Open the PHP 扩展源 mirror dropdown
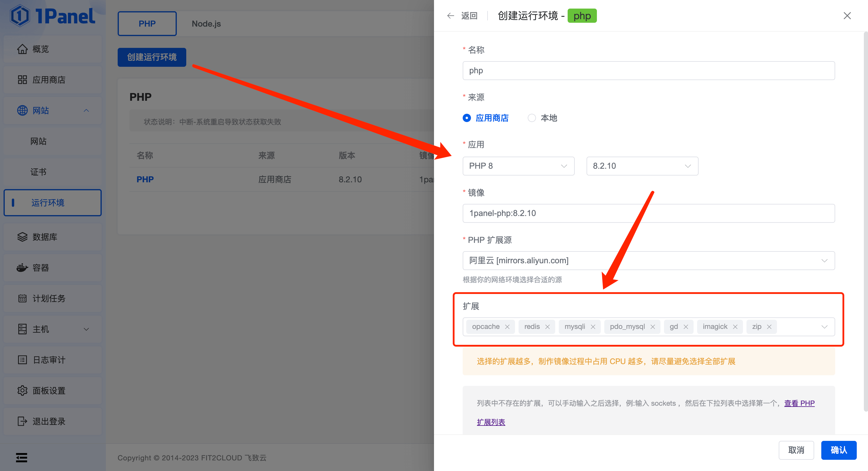The height and width of the screenshot is (471, 868). click(649, 261)
